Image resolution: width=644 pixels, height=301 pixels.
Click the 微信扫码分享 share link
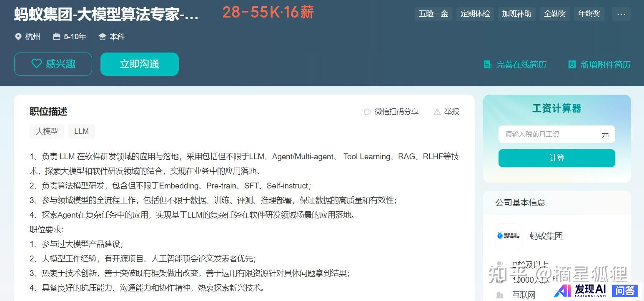coord(396,112)
